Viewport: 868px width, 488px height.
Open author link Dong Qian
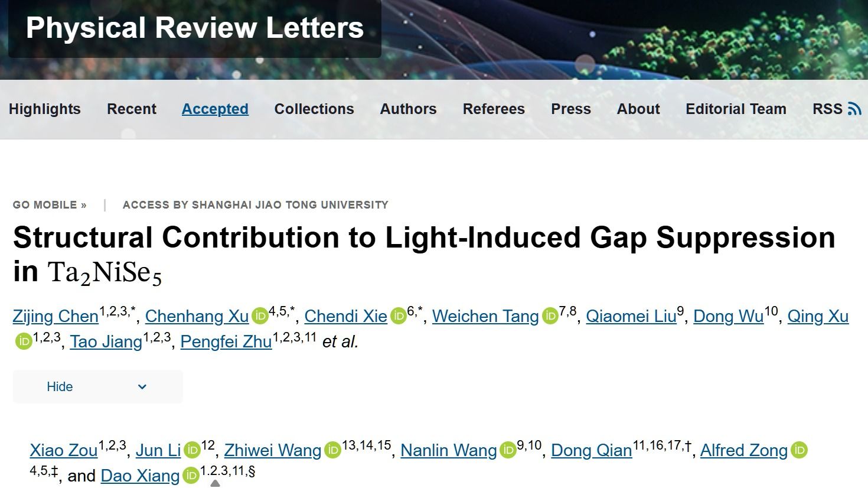592,450
